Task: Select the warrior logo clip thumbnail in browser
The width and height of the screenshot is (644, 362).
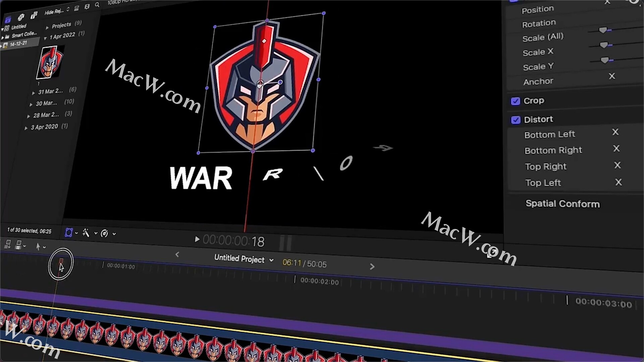Action: 50,62
